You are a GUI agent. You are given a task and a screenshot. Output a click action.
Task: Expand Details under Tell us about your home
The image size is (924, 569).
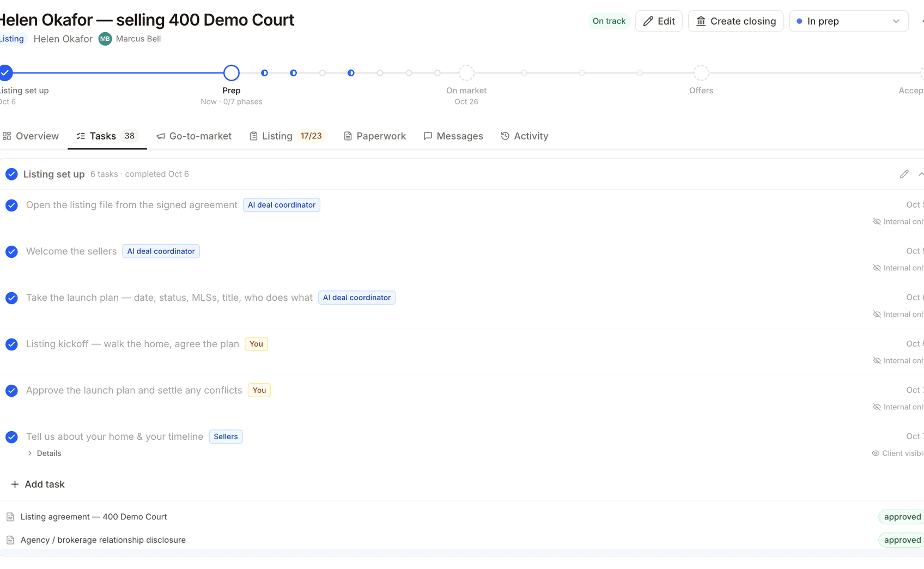(x=44, y=453)
